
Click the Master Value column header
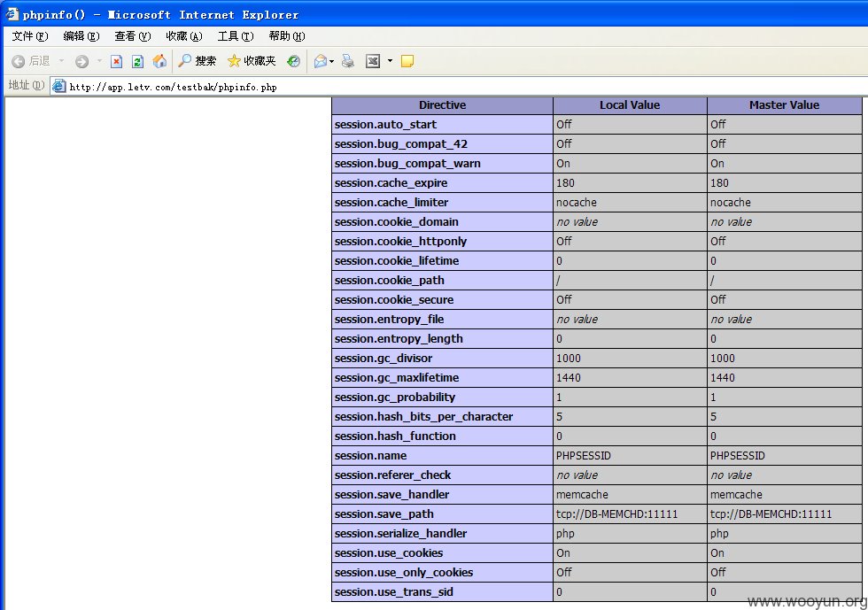click(x=784, y=105)
